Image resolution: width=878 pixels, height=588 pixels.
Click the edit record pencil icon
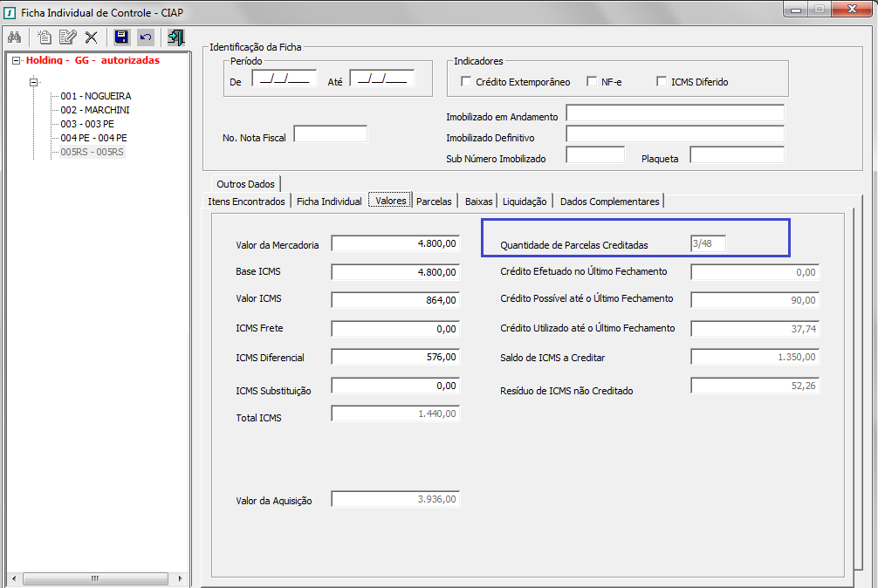67,37
